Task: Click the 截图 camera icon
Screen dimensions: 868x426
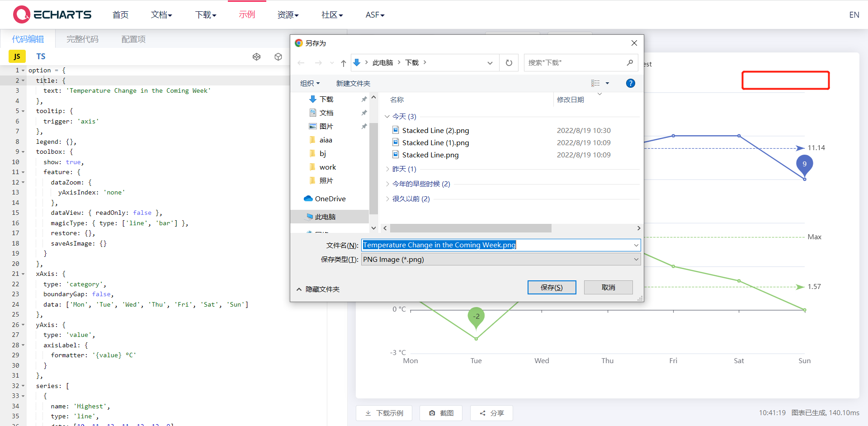Action: click(432, 413)
